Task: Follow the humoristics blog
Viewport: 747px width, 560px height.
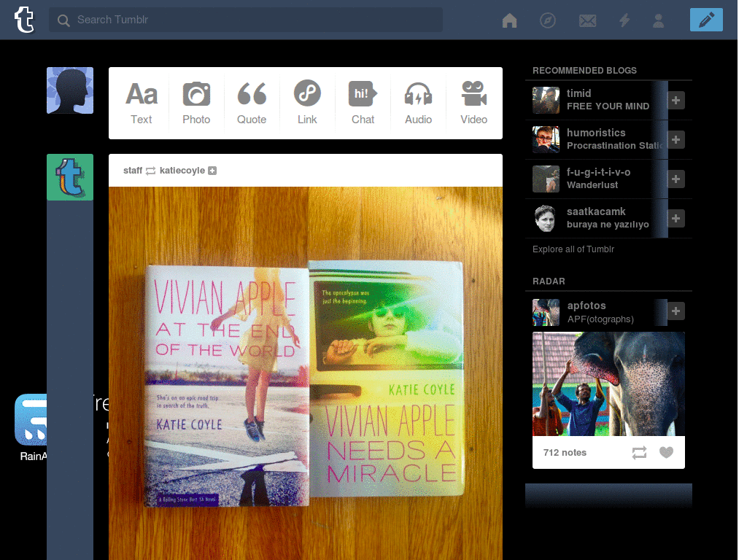Action: 676,139
